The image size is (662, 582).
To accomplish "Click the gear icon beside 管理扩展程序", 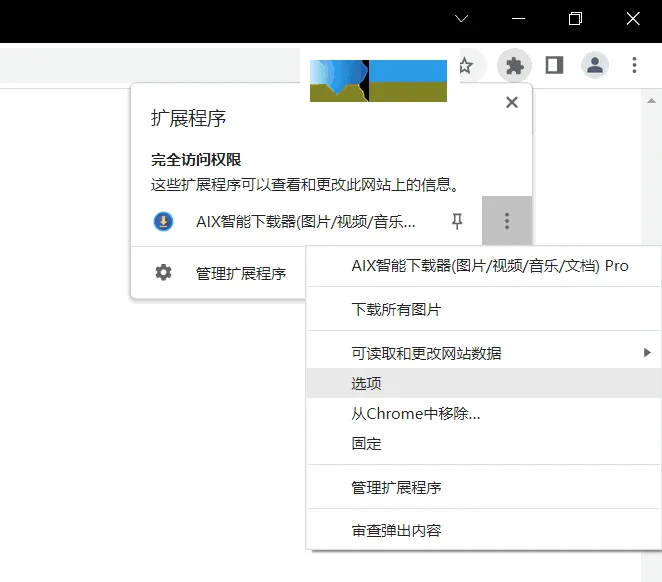I will coord(163,273).
